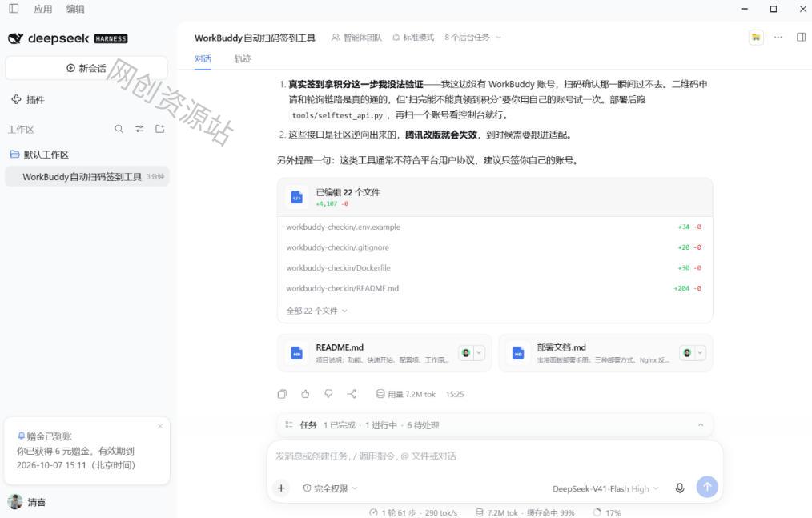The height and width of the screenshot is (518, 812).
Task: Select WorkBuddy自动扫码签到工具 conversation in sidebar
Action: (87, 177)
